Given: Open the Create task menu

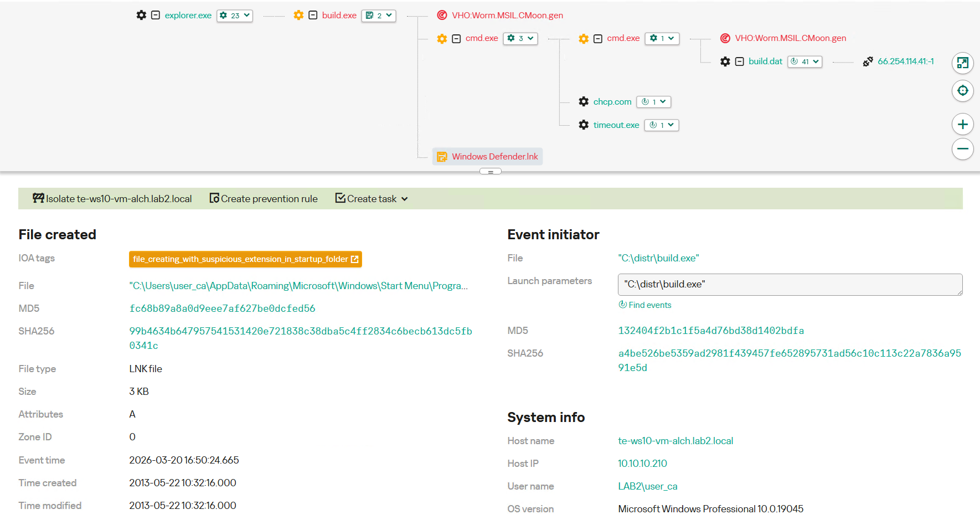Looking at the screenshot, I should click(372, 199).
